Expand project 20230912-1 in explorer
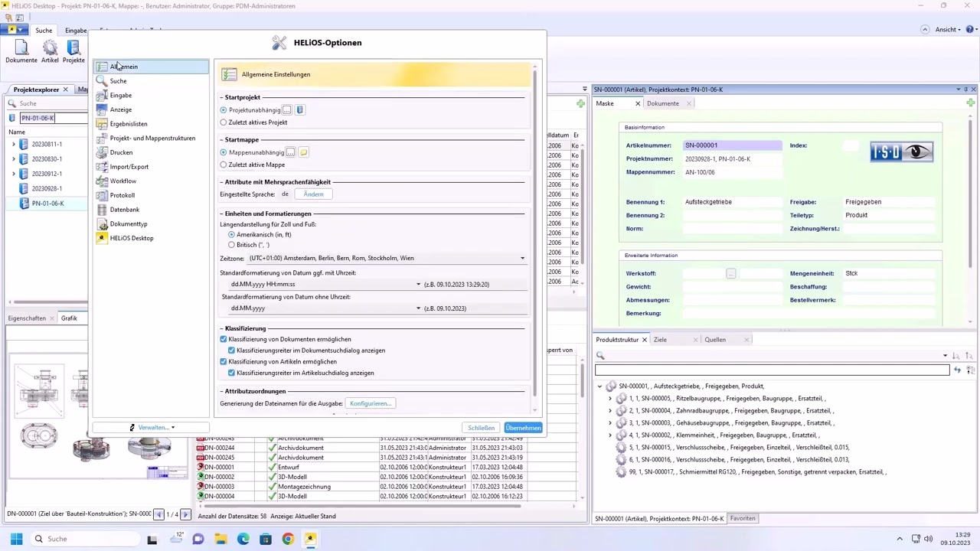Screen dimensions: 980x551 point(13,174)
